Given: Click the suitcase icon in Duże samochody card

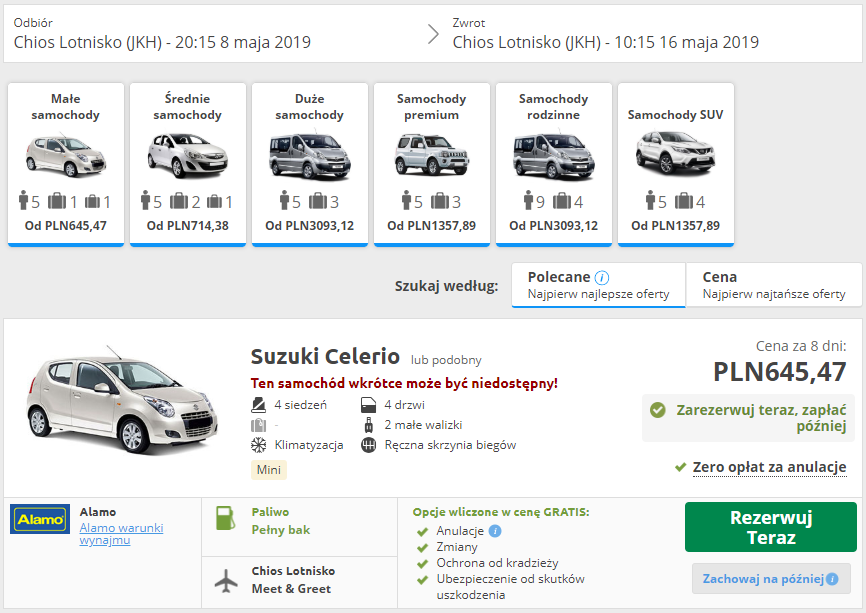Looking at the screenshot, I should click(x=318, y=201).
